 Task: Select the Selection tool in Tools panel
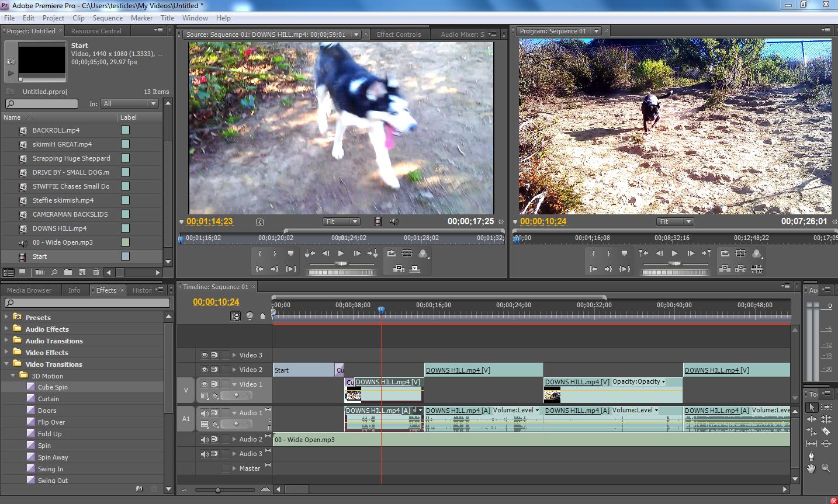click(x=812, y=407)
